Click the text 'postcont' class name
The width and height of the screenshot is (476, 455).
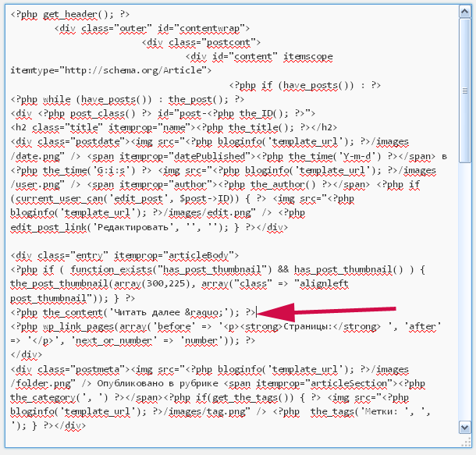pos(229,42)
